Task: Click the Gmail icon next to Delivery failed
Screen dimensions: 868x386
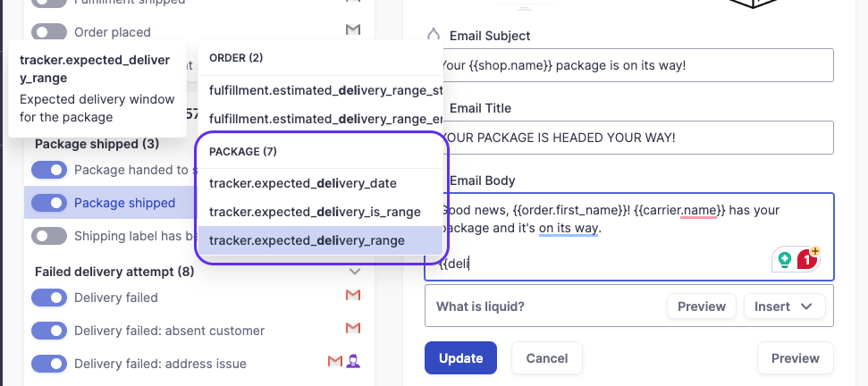Action: (x=353, y=296)
